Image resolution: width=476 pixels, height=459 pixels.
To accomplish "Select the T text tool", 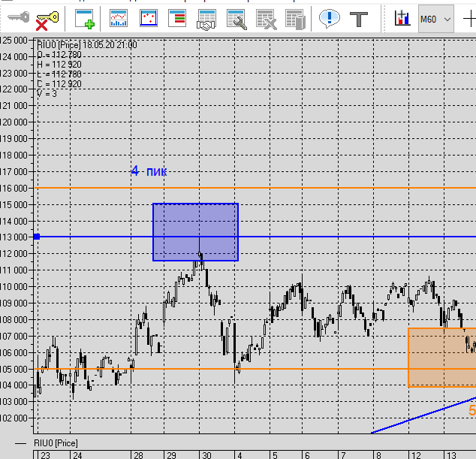I will [x=359, y=19].
